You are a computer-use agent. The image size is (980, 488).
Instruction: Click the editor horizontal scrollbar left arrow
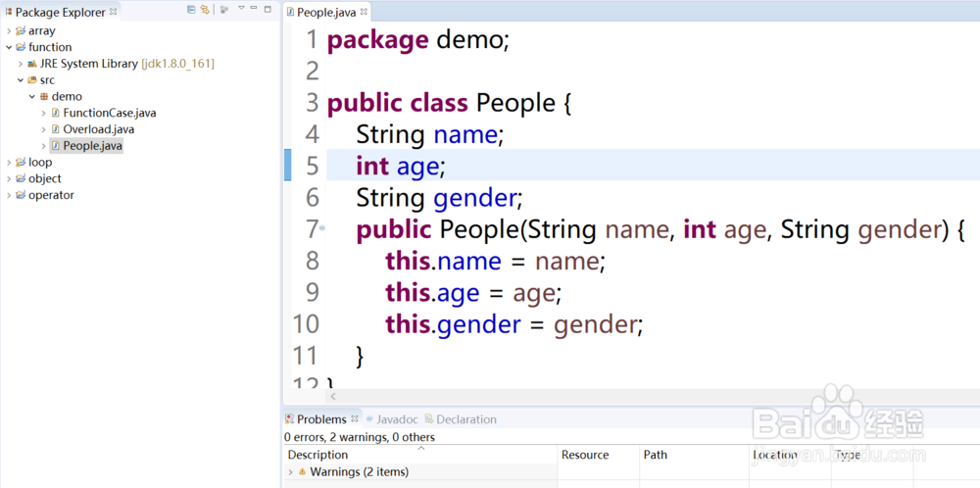click(333, 396)
